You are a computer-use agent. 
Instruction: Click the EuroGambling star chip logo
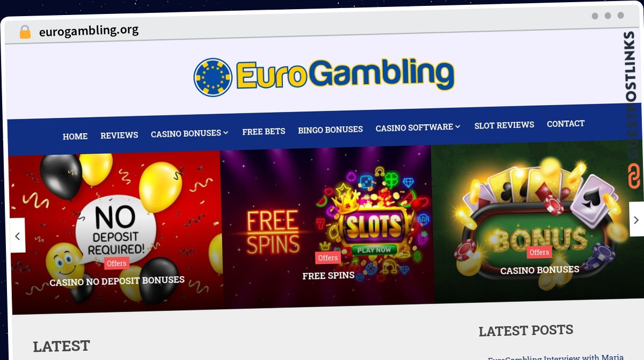(x=213, y=77)
